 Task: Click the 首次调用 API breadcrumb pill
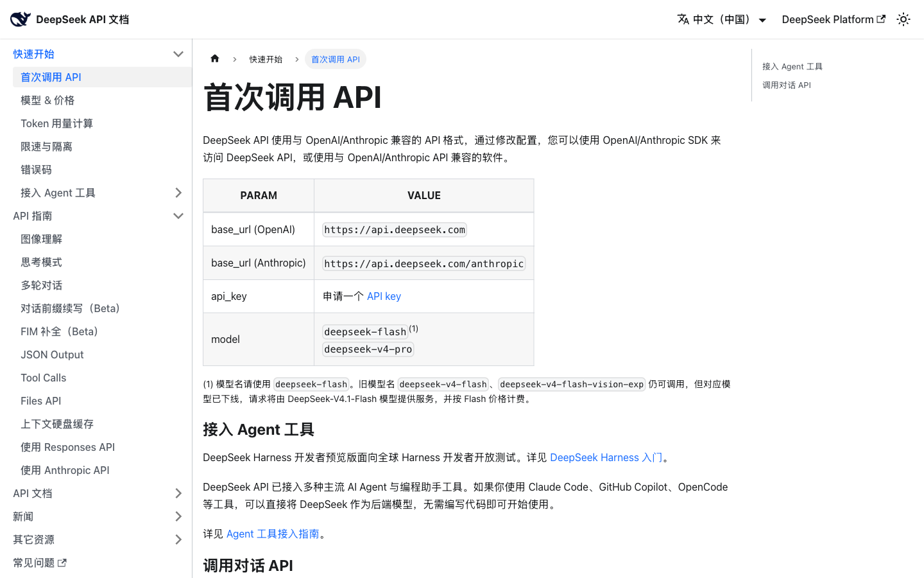point(336,59)
